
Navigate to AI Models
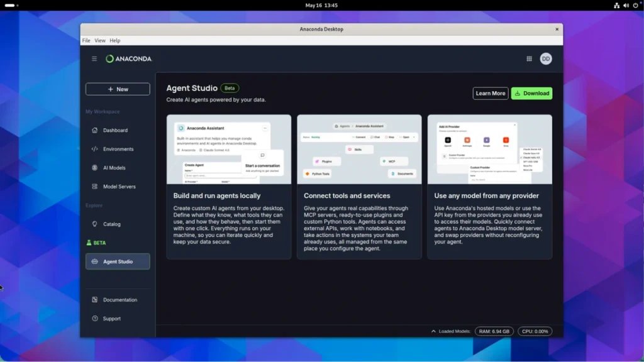pos(118,167)
